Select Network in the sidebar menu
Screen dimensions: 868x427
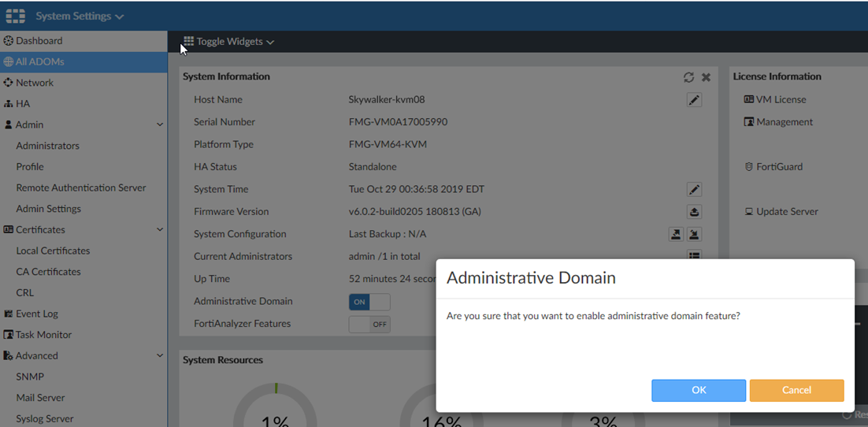coord(35,83)
